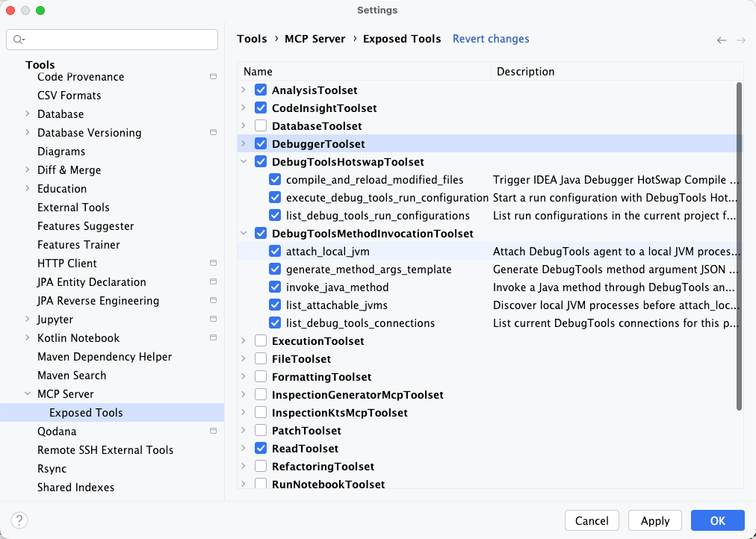Expand the InspectionKtsMcpToolset row
This screenshot has width=756, height=539.
[x=244, y=412]
